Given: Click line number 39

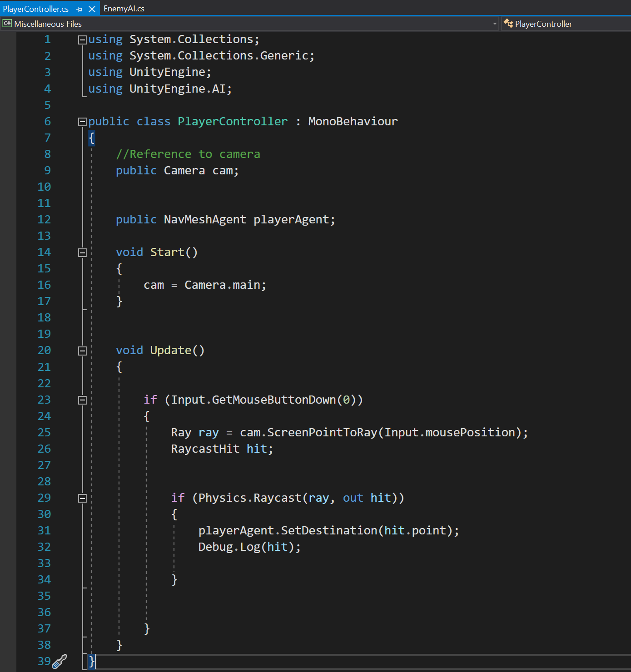Looking at the screenshot, I should pyautogui.click(x=44, y=661).
